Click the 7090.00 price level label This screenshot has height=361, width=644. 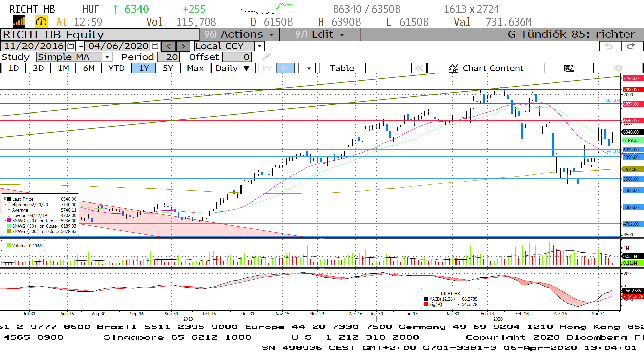[x=632, y=90]
